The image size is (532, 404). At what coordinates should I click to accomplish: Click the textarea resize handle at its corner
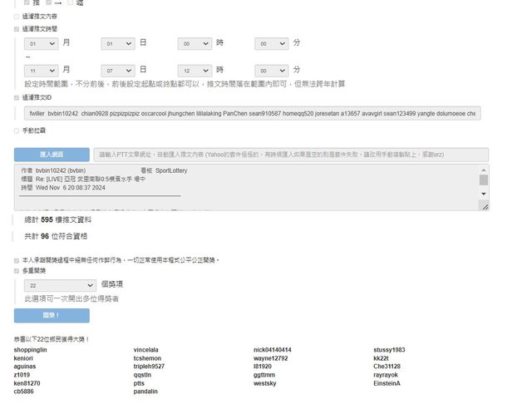tap(485, 207)
